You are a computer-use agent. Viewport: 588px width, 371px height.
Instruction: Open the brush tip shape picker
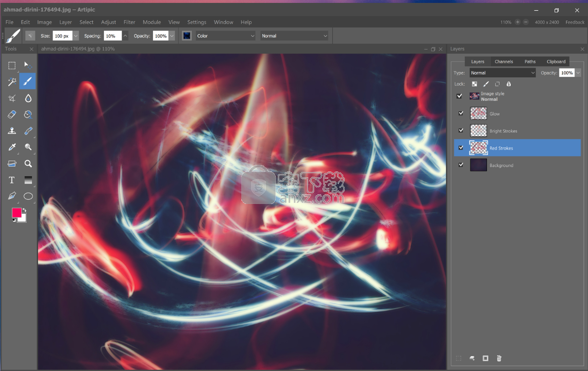30,36
